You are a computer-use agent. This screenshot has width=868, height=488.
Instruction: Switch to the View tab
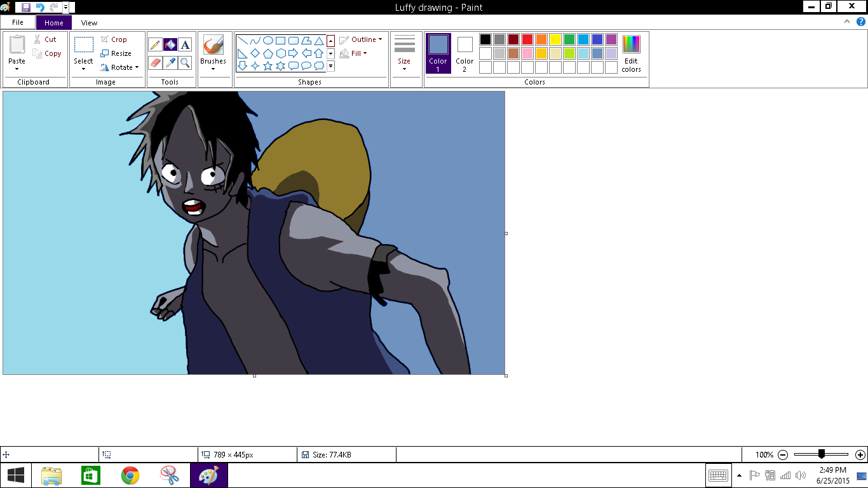[x=90, y=23]
